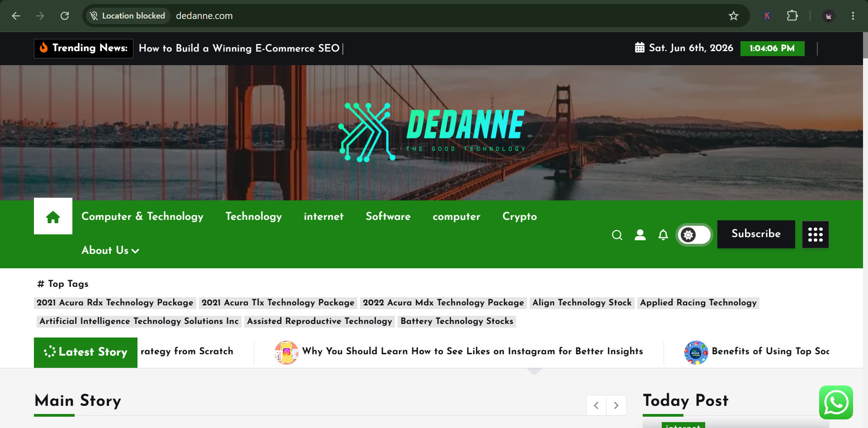868x428 pixels.
Task: Open the nine-dot grid menu button
Action: coord(816,234)
